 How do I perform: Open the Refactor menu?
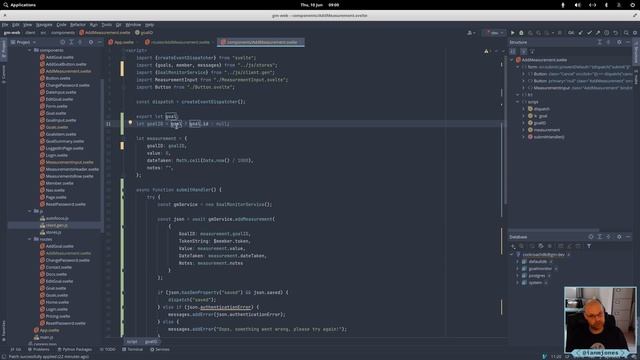coord(78,24)
